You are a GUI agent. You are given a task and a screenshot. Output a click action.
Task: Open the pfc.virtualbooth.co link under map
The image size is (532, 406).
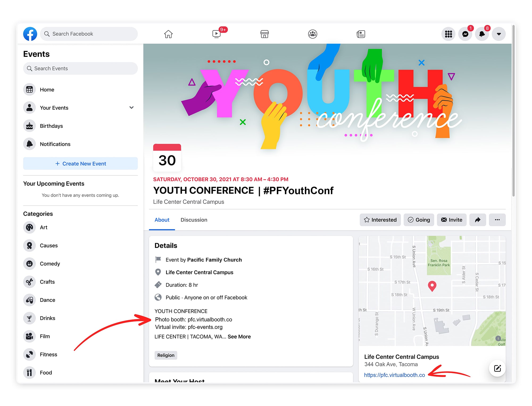click(x=394, y=375)
